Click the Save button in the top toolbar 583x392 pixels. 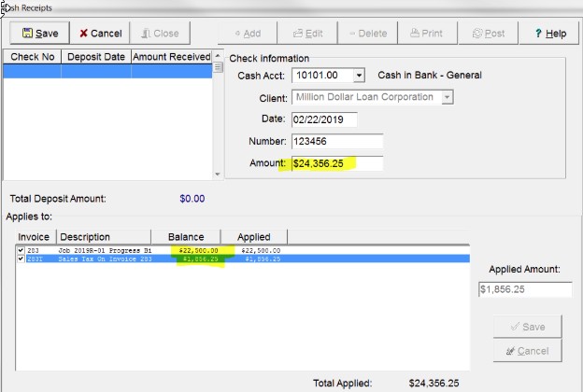point(39,33)
